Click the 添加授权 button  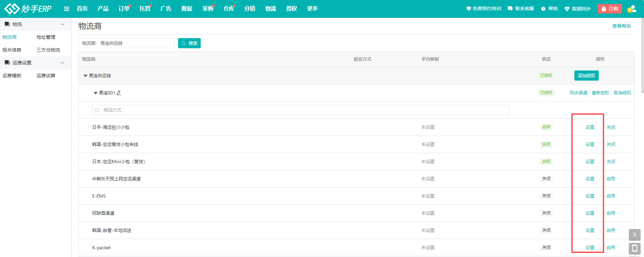pyautogui.click(x=586, y=76)
